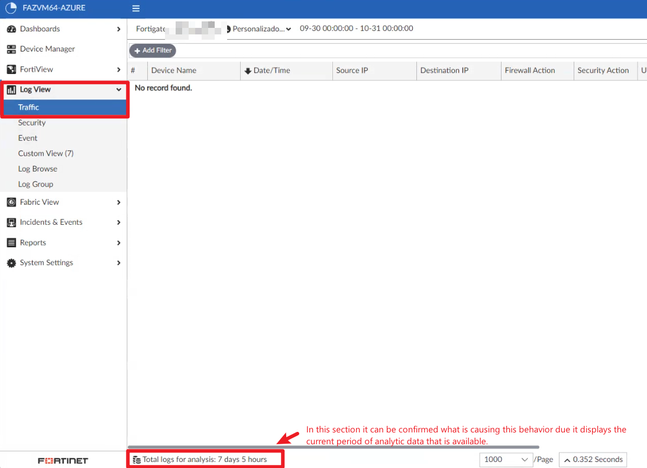Screen dimensions: 647x468
Task: Expand the Dashboards chevron
Action: [119, 29]
